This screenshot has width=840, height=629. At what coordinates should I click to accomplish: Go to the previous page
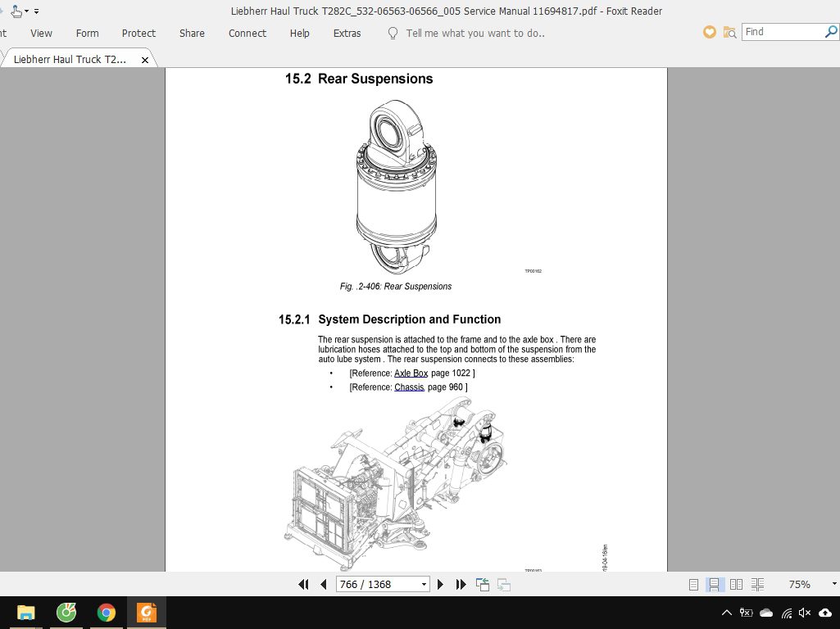coord(324,585)
